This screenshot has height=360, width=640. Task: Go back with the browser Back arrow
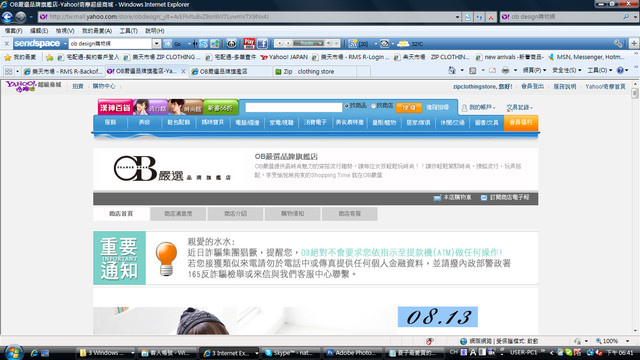[7, 17]
